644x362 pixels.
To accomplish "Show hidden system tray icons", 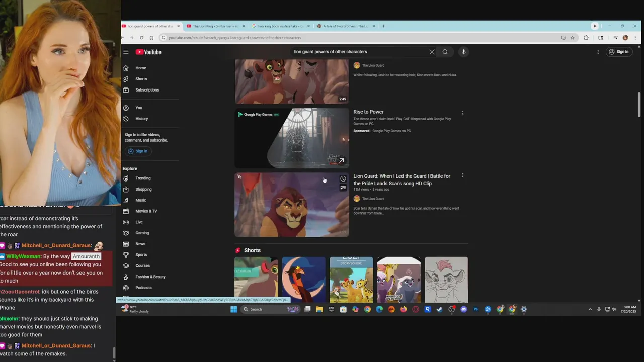I will (x=590, y=309).
